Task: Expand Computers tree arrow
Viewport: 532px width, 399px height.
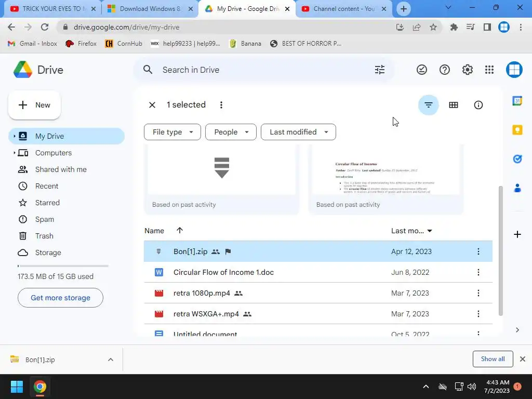Action: coord(14,153)
